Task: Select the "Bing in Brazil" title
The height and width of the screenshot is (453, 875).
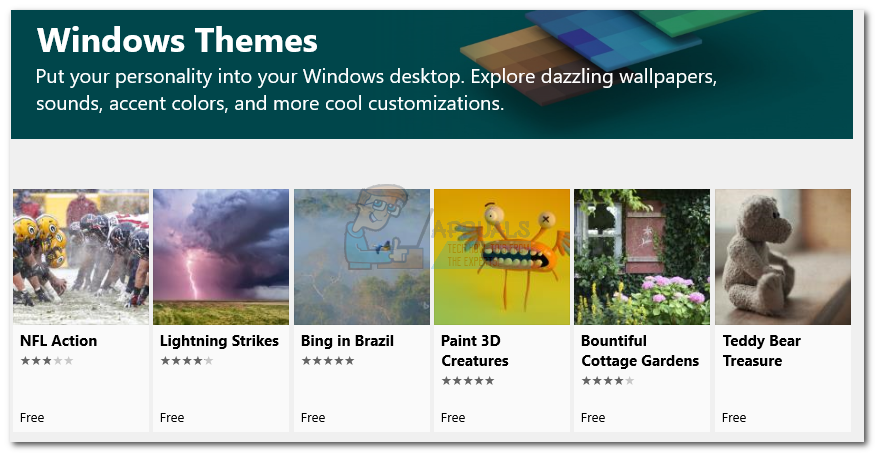Action: click(347, 341)
